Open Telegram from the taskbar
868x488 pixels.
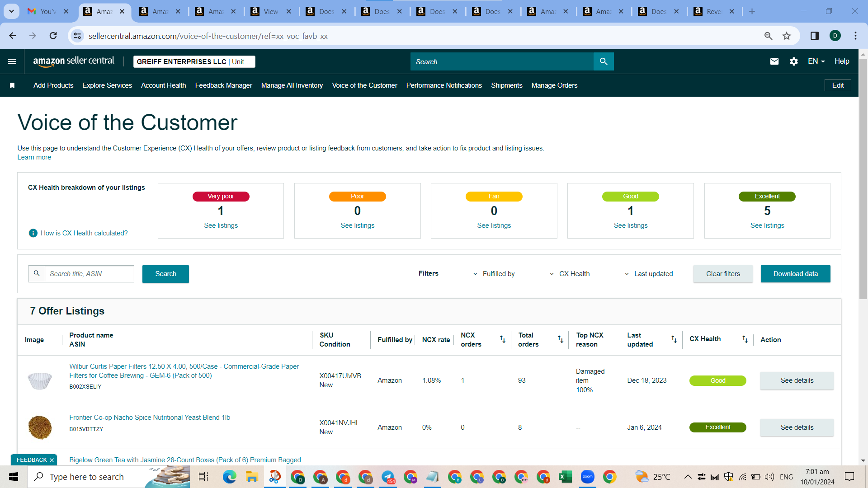pyautogui.click(x=388, y=477)
